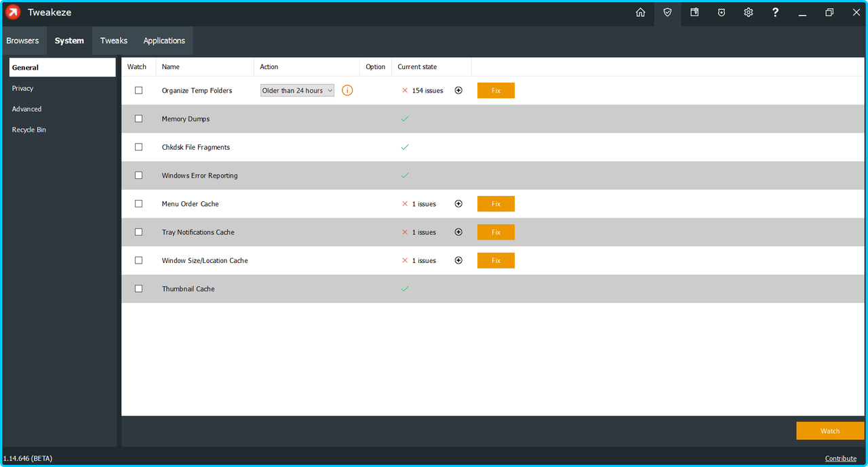
Task: Select Advanced in the sidebar
Action: [x=62, y=108]
